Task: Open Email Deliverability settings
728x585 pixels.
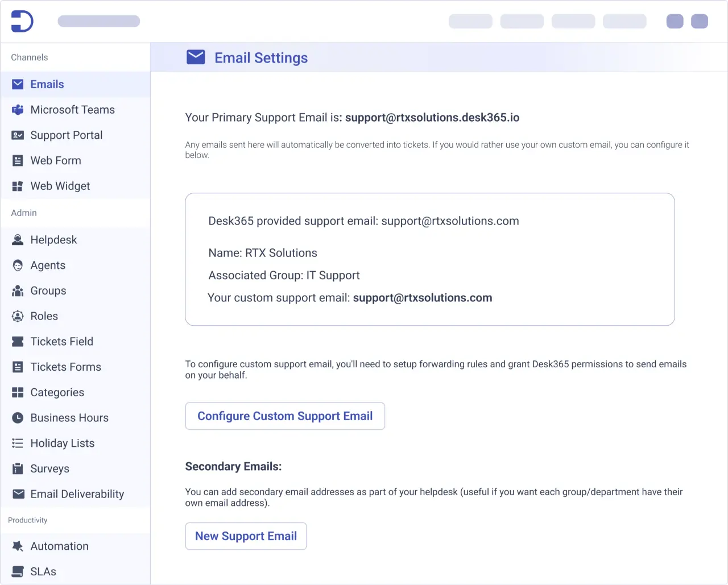Action: (77, 494)
